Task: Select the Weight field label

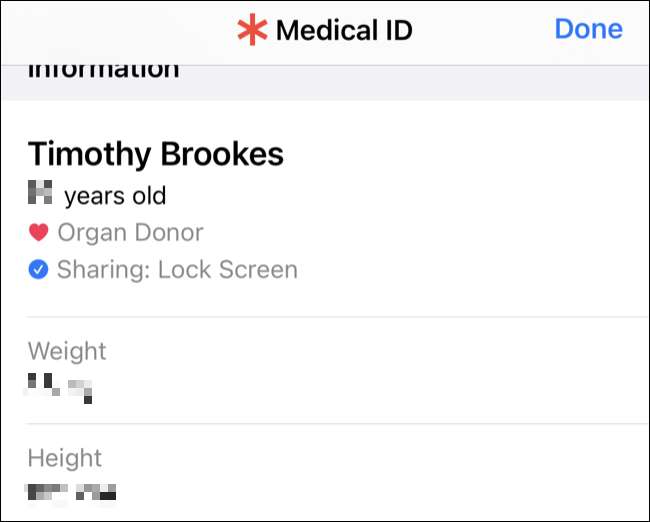Action: (67, 351)
